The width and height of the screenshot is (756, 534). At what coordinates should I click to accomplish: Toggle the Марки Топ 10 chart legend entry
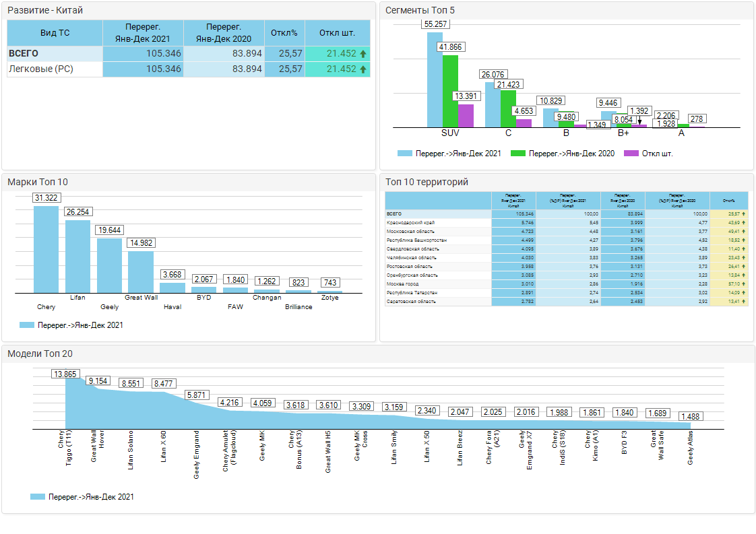[x=72, y=325]
